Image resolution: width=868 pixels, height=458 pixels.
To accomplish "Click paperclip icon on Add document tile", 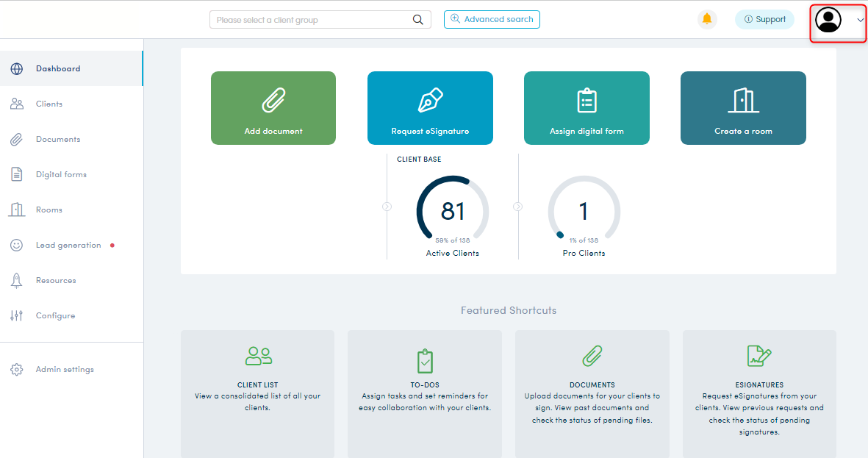I will click(x=273, y=100).
